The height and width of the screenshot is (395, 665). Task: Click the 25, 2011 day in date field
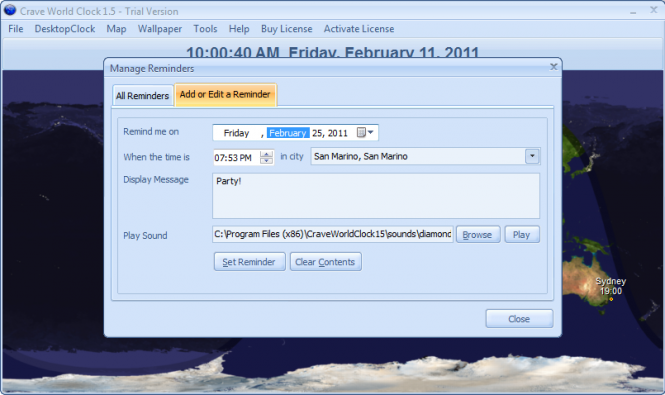tap(330, 133)
